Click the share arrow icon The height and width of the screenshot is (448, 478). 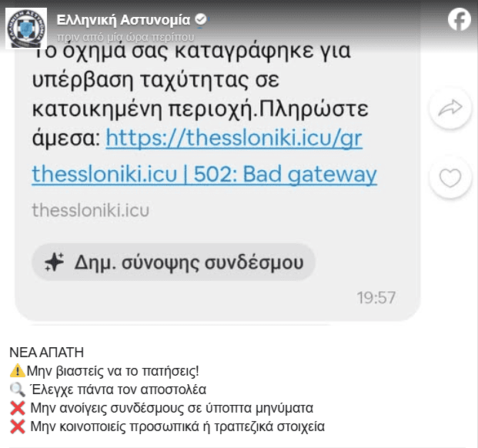pyautogui.click(x=450, y=109)
